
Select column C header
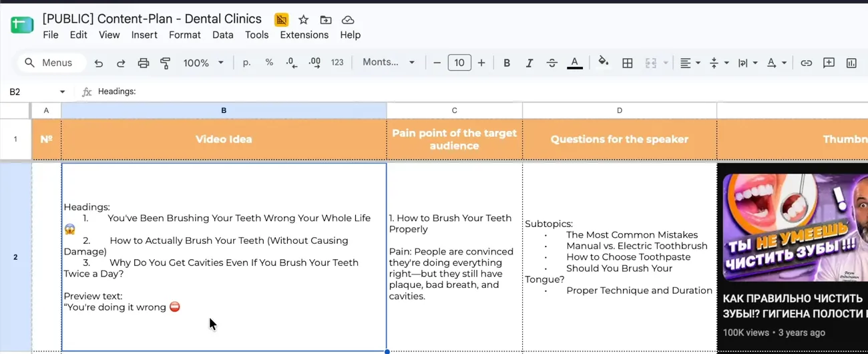(x=454, y=110)
